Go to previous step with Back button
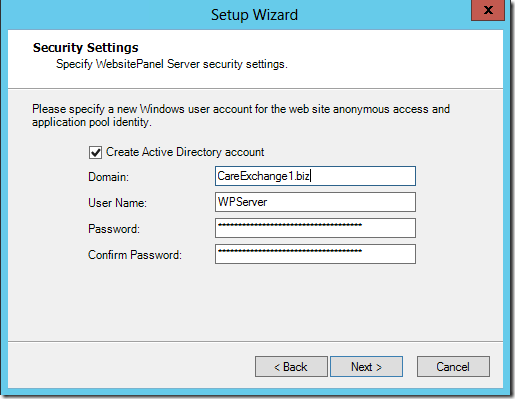The height and width of the screenshot is (399, 515). tap(291, 367)
